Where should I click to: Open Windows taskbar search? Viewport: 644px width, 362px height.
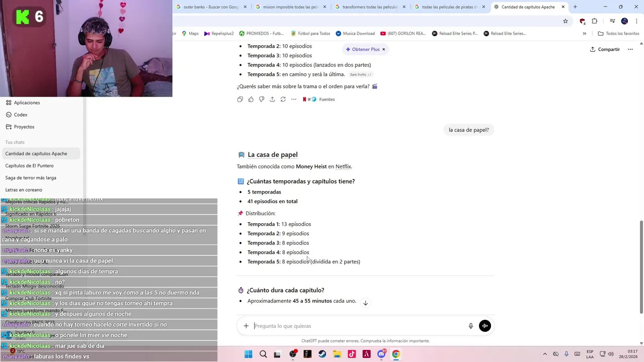[x=263, y=354]
